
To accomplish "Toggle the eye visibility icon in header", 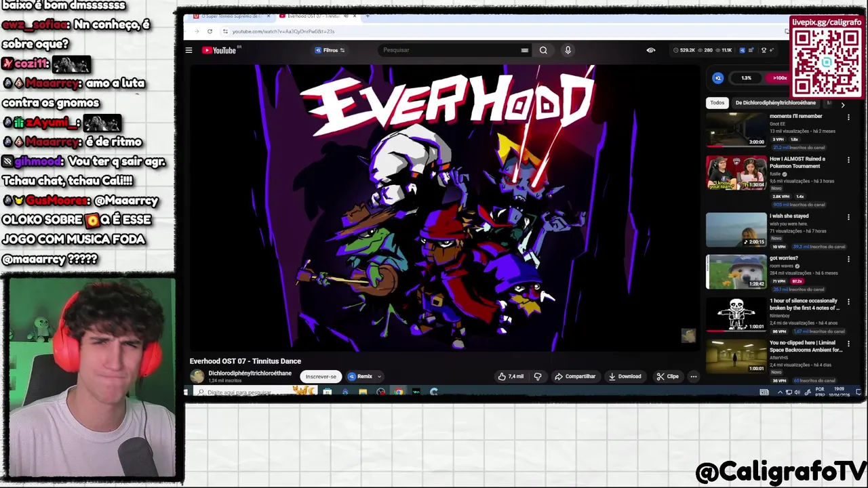I will [651, 50].
